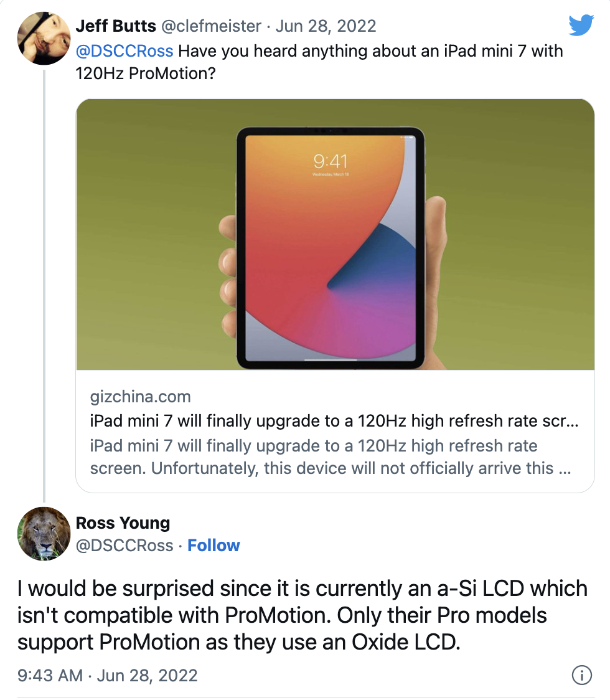Click the Follow button for @DSCCRoss

(x=213, y=545)
